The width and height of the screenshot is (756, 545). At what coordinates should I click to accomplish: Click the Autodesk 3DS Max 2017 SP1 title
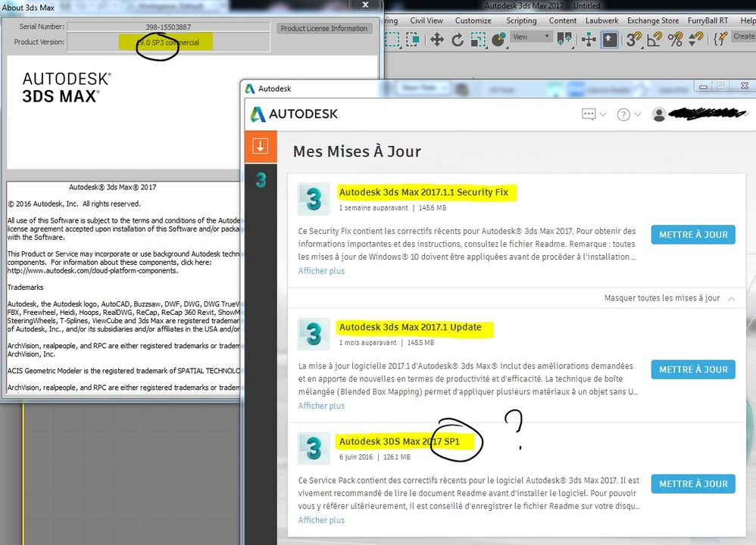pos(399,441)
